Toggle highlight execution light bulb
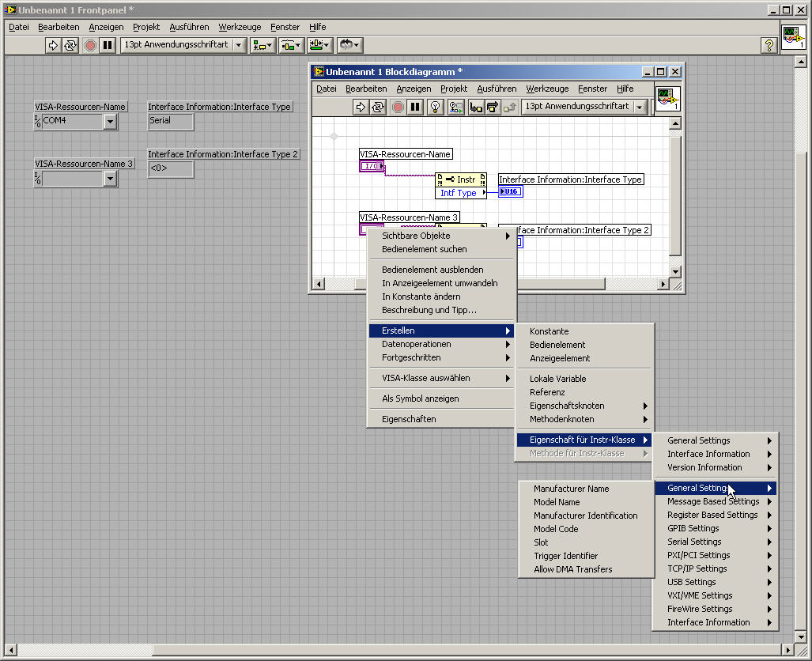 point(435,107)
